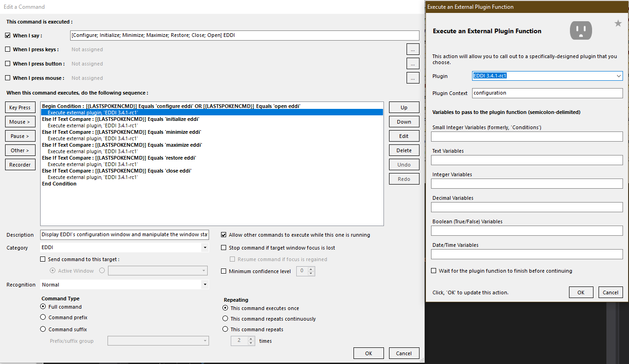This screenshot has height=364, width=629.
Task: Select 'This command repeats continuously'
Action: point(225,318)
